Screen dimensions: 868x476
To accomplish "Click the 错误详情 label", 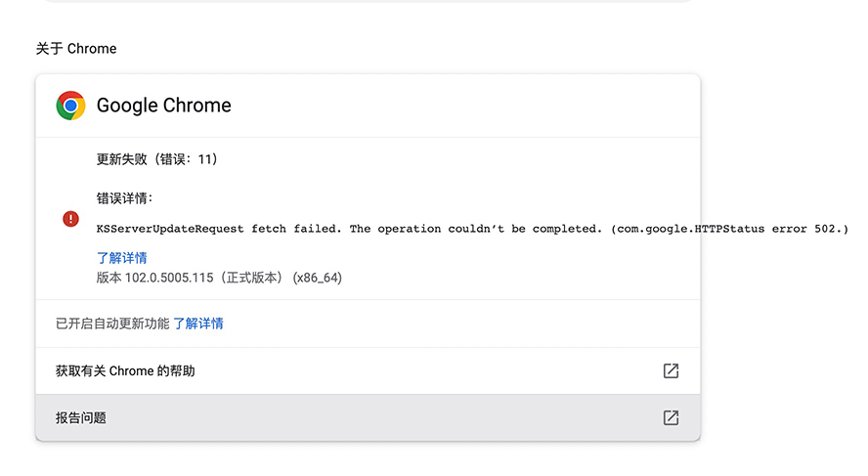I will point(124,197).
